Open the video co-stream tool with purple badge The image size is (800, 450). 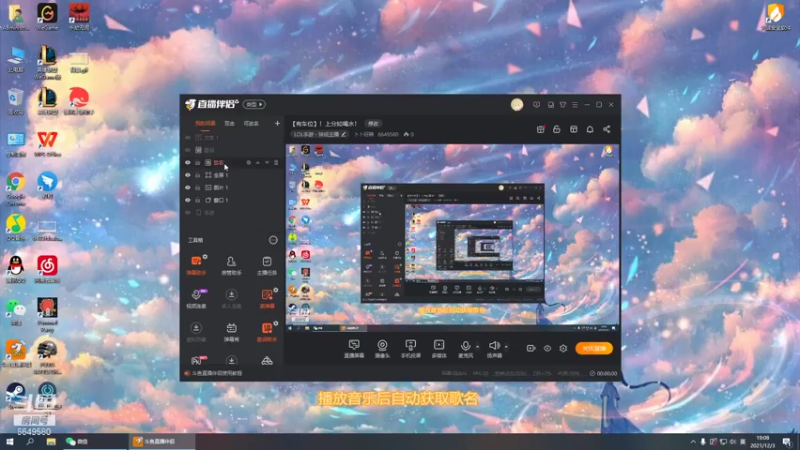(x=196, y=298)
